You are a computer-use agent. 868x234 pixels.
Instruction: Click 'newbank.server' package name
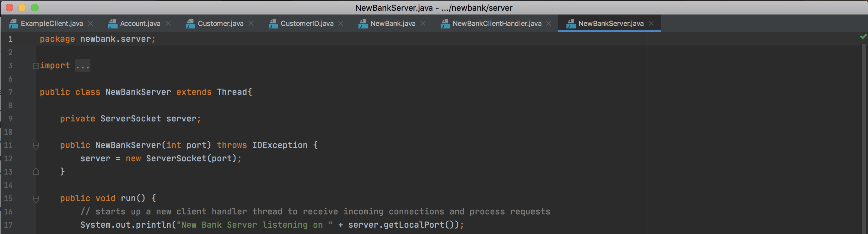[x=116, y=39]
